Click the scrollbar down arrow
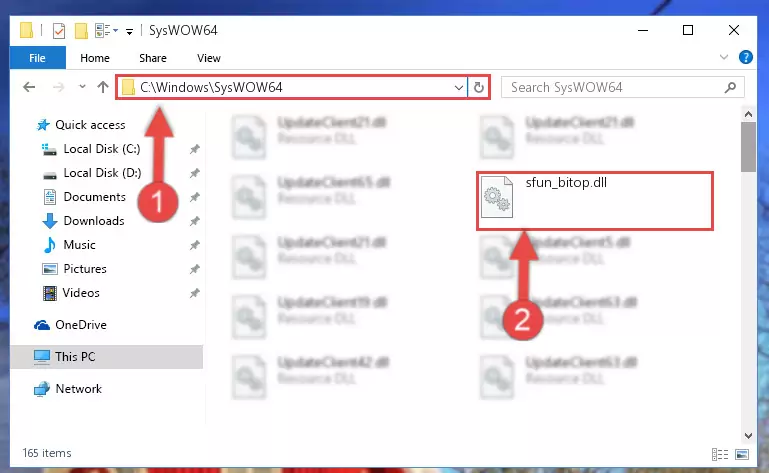 point(748,435)
